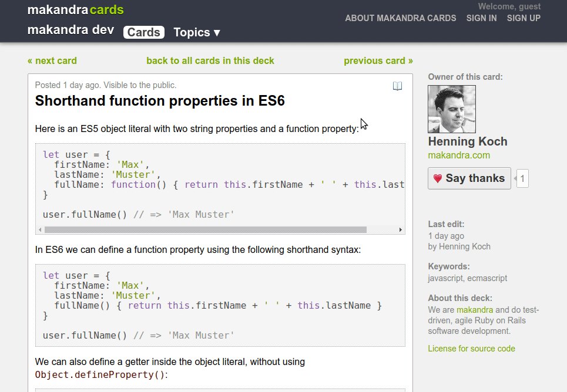The image size is (567, 392).
Task: Click the makandra cards logo
Action: (x=76, y=10)
